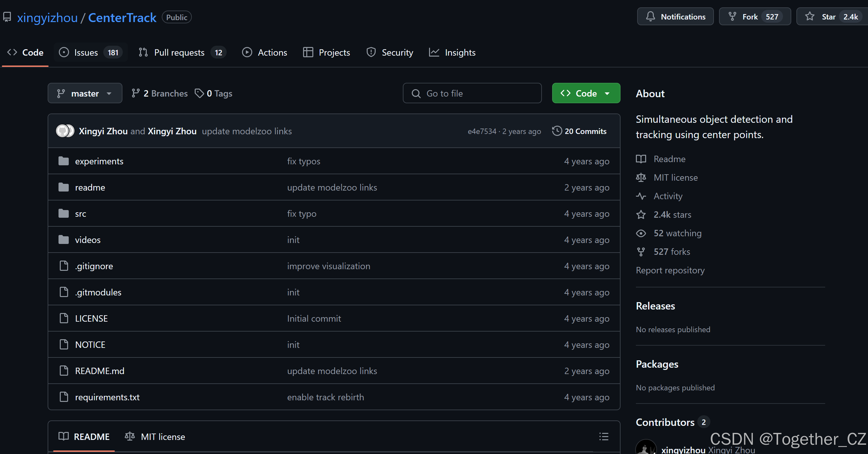
Task: Click the Notifications bell
Action: [651, 16]
